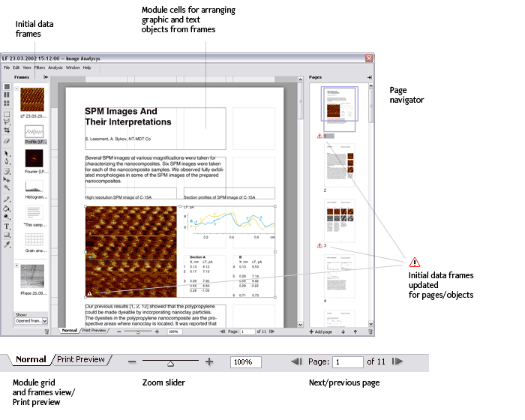Pick the crop tool in toolbar
The width and height of the screenshot is (525, 420).
click(x=7, y=130)
